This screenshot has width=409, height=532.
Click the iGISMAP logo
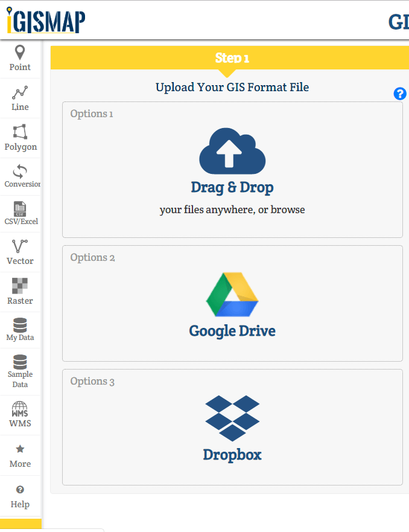point(46,21)
